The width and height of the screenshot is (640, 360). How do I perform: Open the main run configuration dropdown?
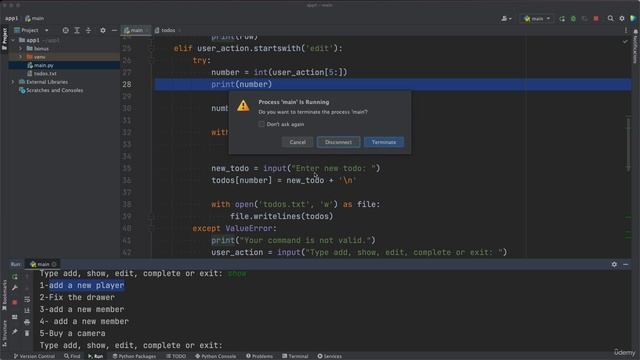536,18
